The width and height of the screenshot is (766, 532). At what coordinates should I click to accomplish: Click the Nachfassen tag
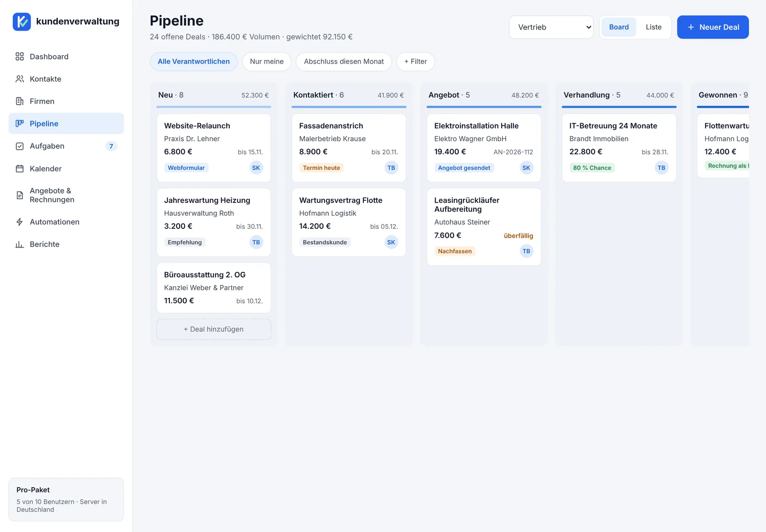coord(455,251)
